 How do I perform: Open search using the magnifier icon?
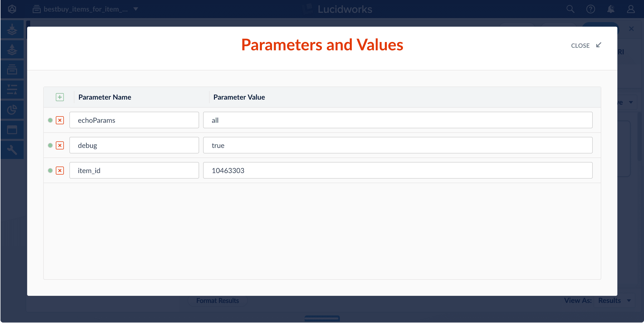pos(570,9)
